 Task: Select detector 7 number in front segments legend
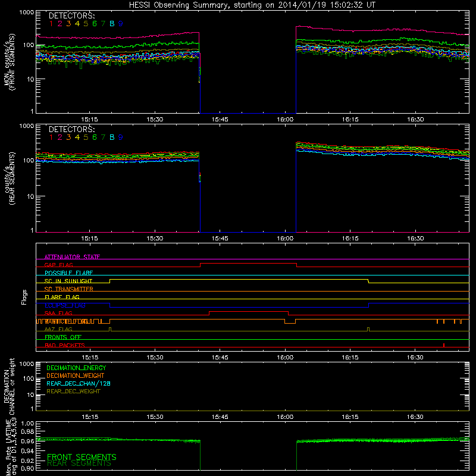click(103, 24)
